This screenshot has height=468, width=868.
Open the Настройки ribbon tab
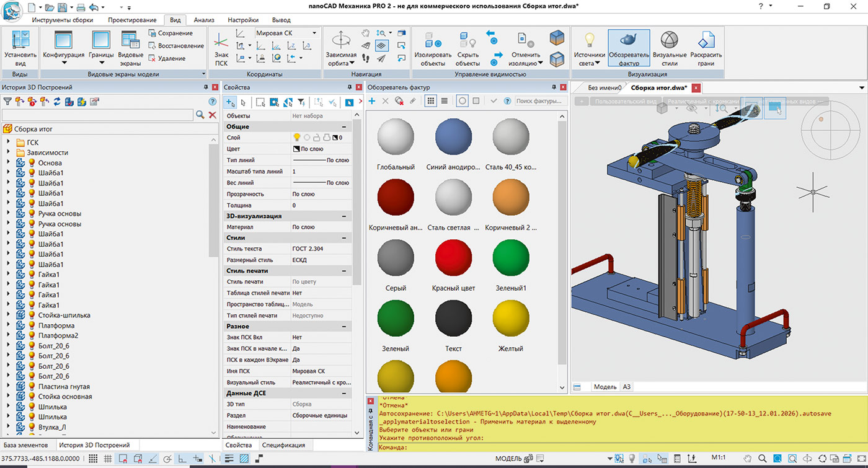coord(243,20)
